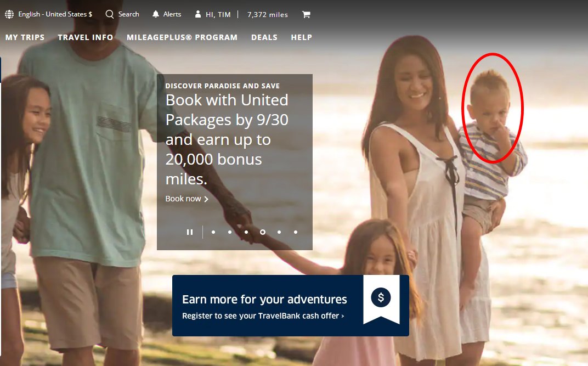
Task: Click the dollar ribbon icon
Action: click(381, 298)
